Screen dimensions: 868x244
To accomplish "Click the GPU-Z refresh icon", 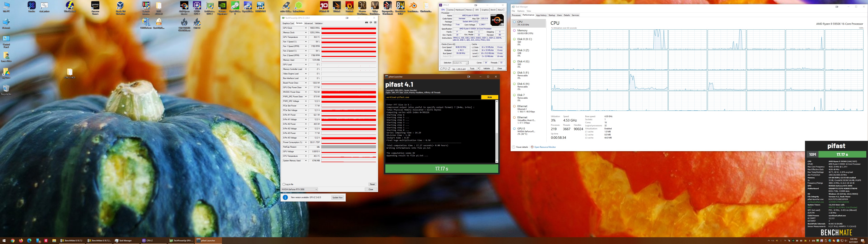I will pyautogui.click(x=371, y=23).
